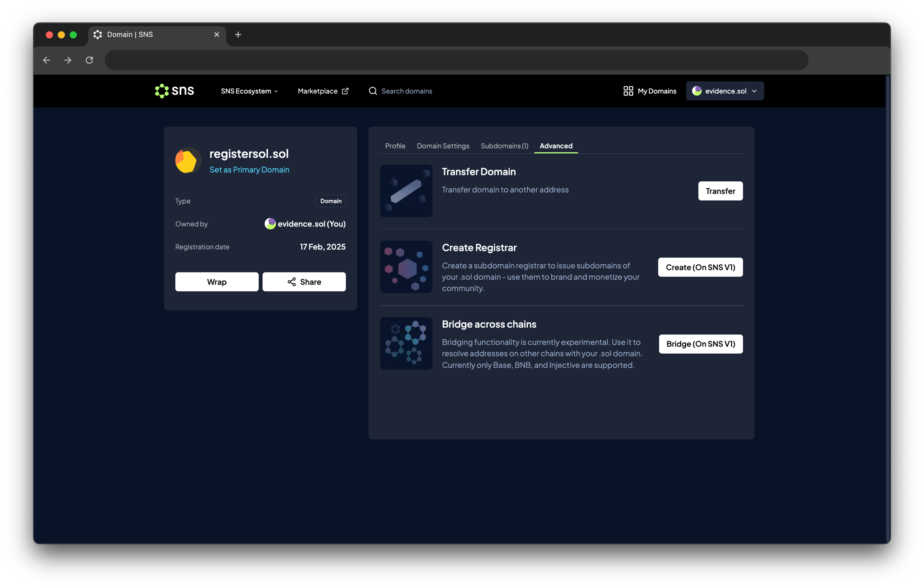924x588 pixels.
Task: Expand the SNS Ecosystem dropdown
Action: pyautogui.click(x=249, y=91)
